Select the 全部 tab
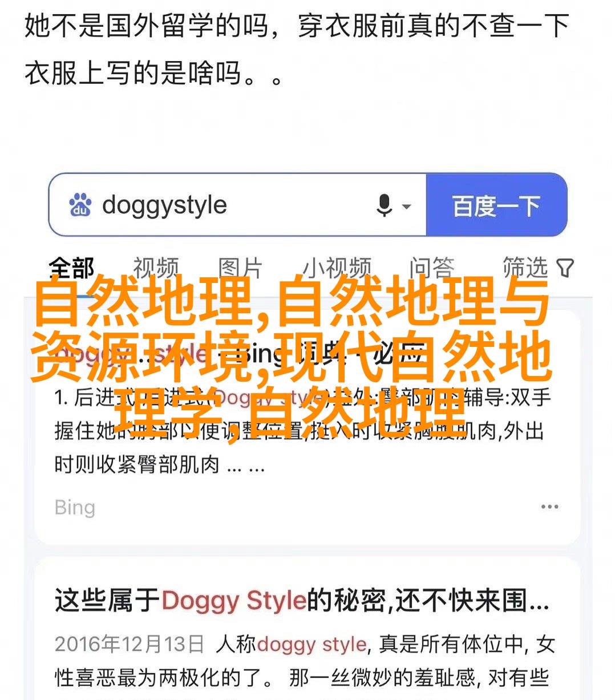Image resolution: width=615 pixels, height=700 pixels. (71, 268)
